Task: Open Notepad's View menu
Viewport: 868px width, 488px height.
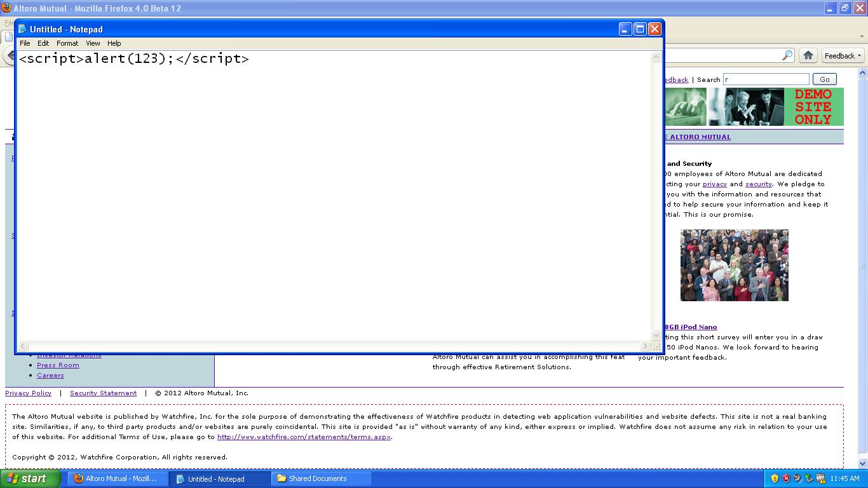Action: (93, 43)
